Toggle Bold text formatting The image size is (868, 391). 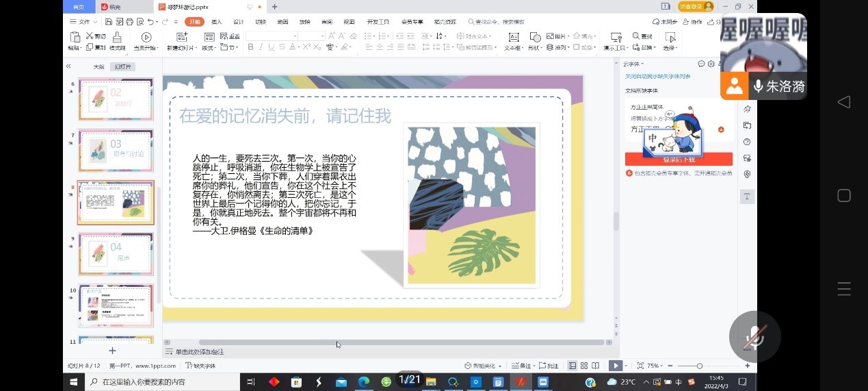pos(250,47)
